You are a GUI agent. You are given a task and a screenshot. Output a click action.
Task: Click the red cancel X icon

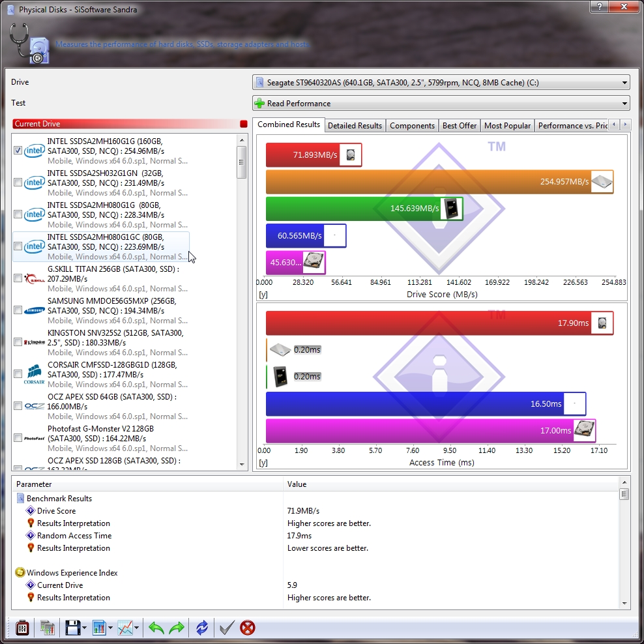point(248,628)
